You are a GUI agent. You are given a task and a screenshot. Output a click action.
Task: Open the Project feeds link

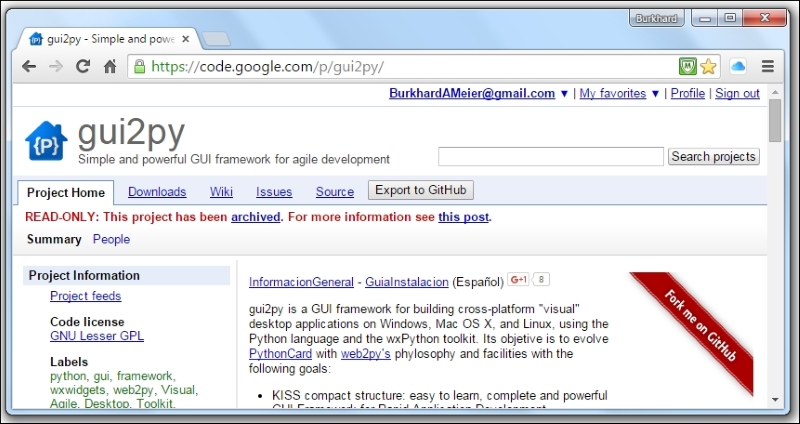pyautogui.click(x=86, y=296)
